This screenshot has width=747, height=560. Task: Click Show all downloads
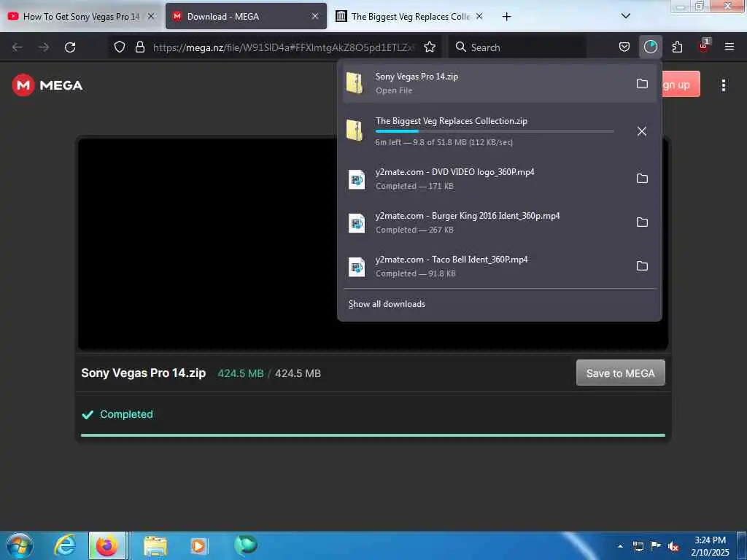387,304
